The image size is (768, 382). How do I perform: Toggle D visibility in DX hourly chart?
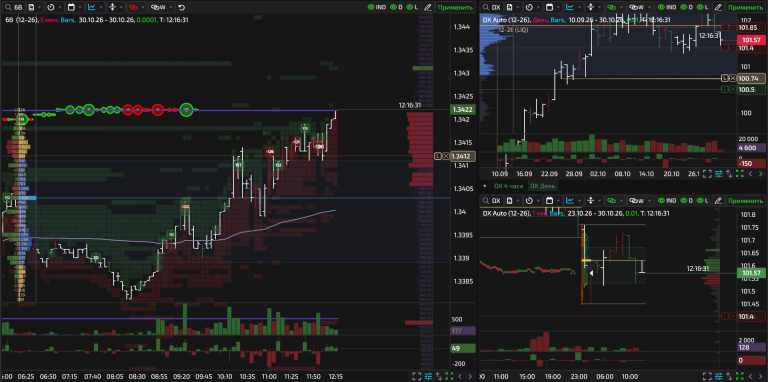click(x=686, y=200)
